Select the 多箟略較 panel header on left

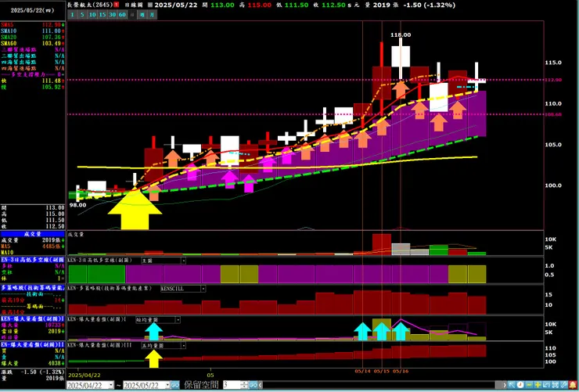(33, 287)
